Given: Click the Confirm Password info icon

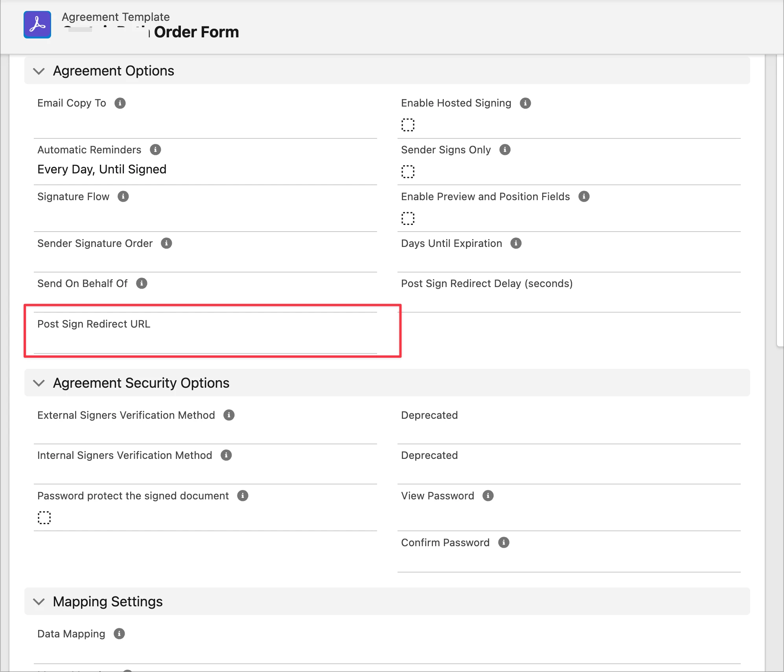Looking at the screenshot, I should point(504,543).
